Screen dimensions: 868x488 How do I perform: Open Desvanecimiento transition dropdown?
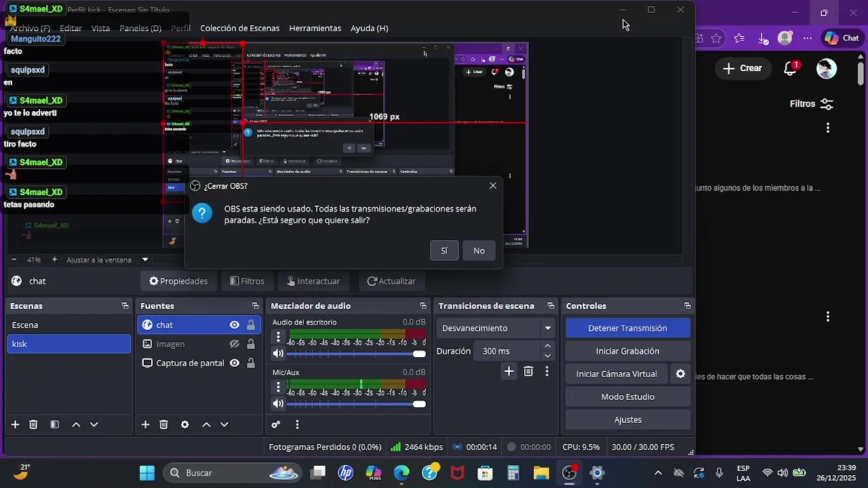[x=496, y=328]
